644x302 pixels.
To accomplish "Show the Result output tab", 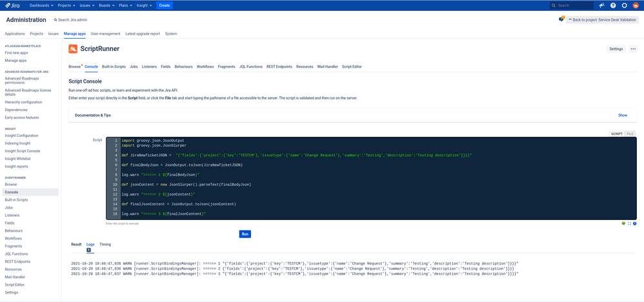I will pyautogui.click(x=76, y=244).
